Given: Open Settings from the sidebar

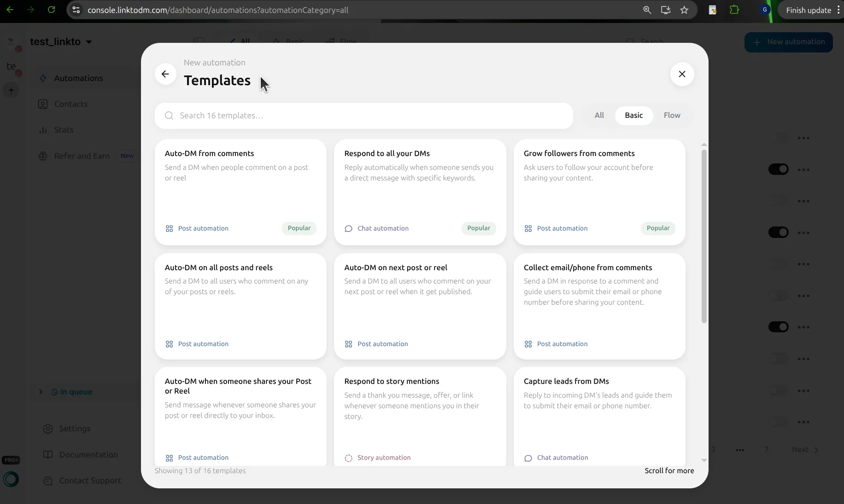Looking at the screenshot, I should pyautogui.click(x=75, y=429).
